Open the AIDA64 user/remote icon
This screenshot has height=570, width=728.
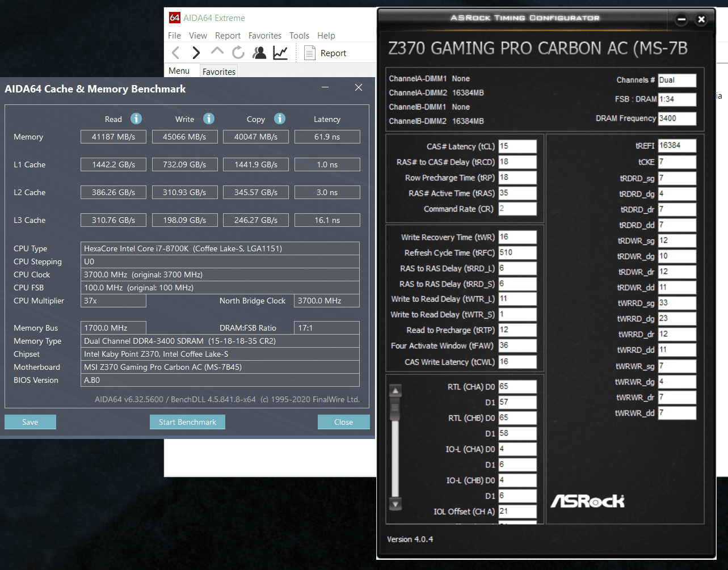[259, 53]
